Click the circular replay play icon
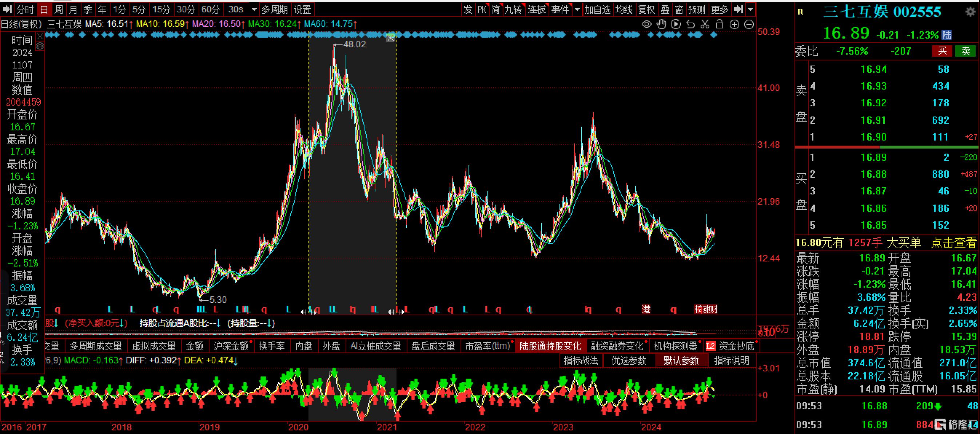This screenshot has width=980, height=434. coord(676,24)
